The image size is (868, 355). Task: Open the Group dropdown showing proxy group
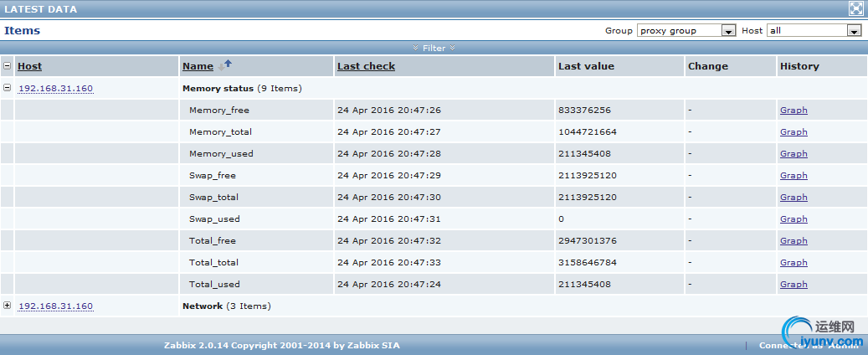(x=686, y=30)
